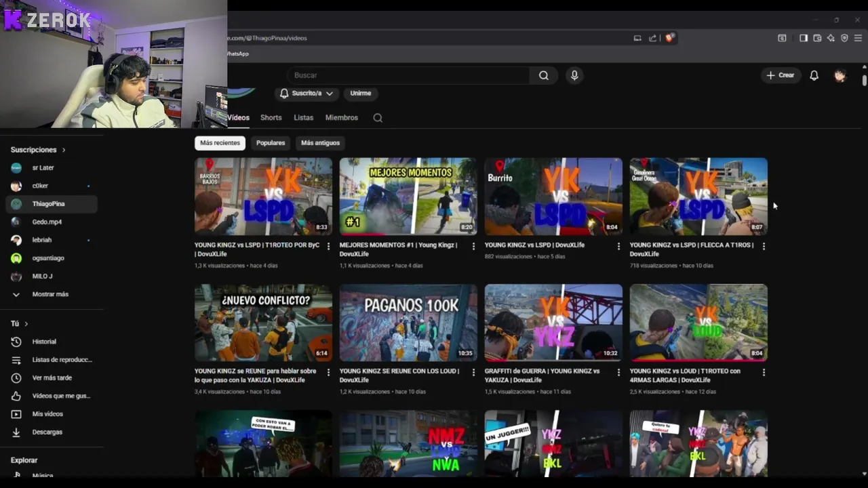This screenshot has width=868, height=488.
Task: Open the ¿NUEVO CONFLICTO? video thumbnail
Action: (x=263, y=323)
